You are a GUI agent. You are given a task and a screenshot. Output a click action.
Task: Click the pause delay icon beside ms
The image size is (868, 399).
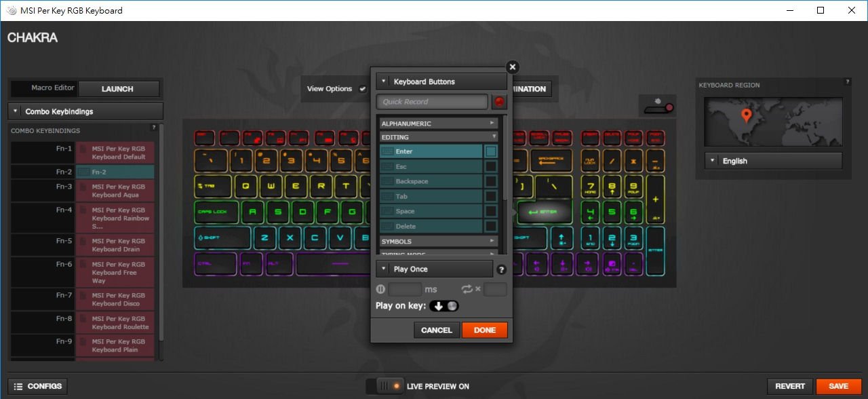380,289
